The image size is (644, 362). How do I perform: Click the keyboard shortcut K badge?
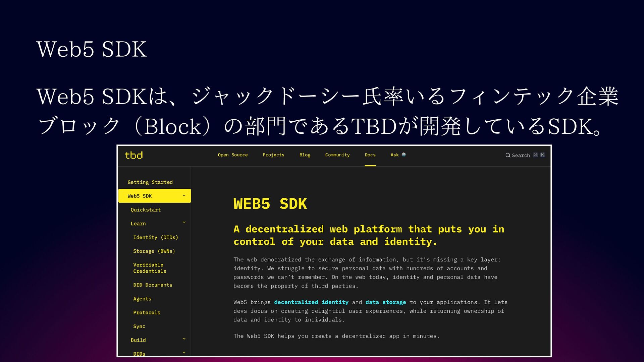coord(542,155)
